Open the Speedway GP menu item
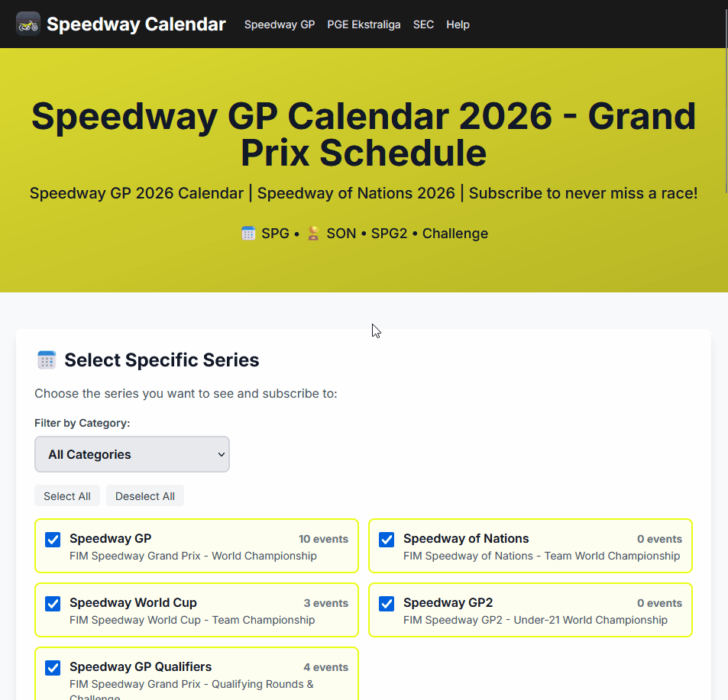The image size is (728, 700). pos(279,24)
